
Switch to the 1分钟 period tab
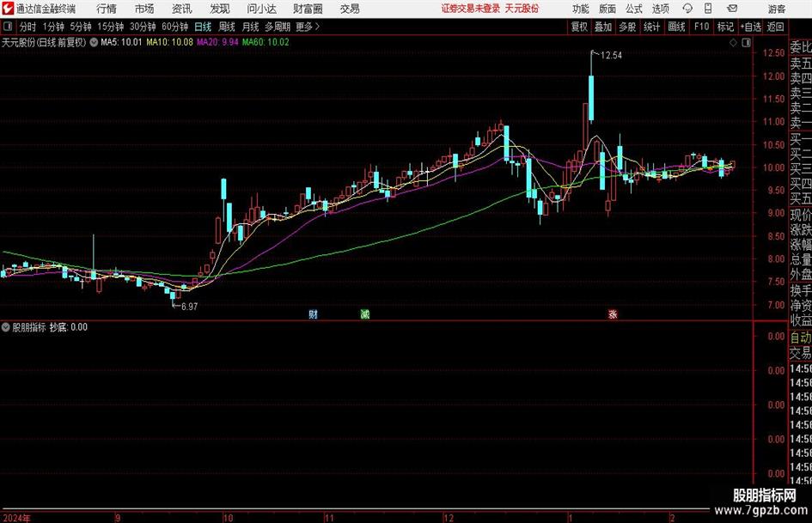pos(53,27)
